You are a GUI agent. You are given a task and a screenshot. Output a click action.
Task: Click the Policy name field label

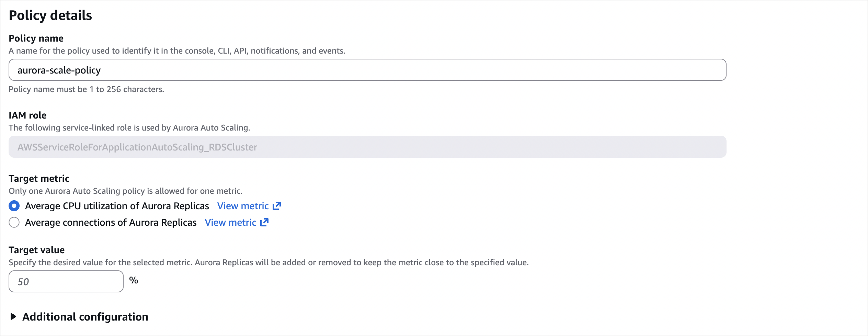coord(36,38)
